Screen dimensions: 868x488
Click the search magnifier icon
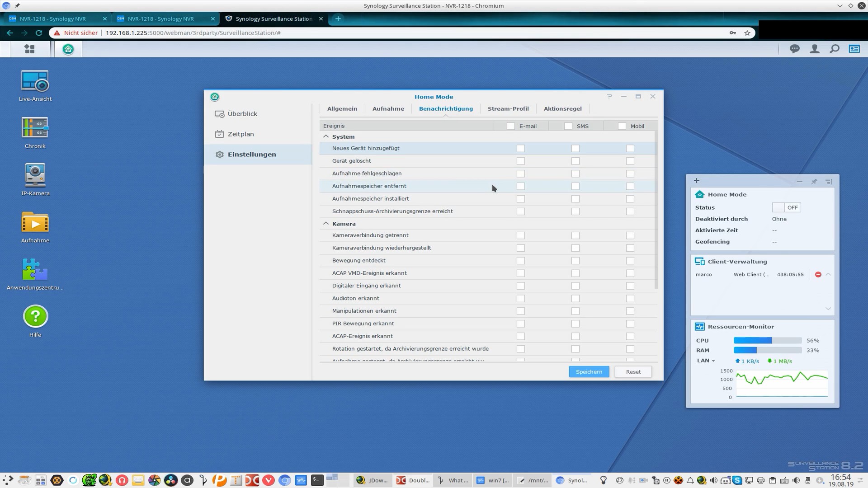[834, 49]
